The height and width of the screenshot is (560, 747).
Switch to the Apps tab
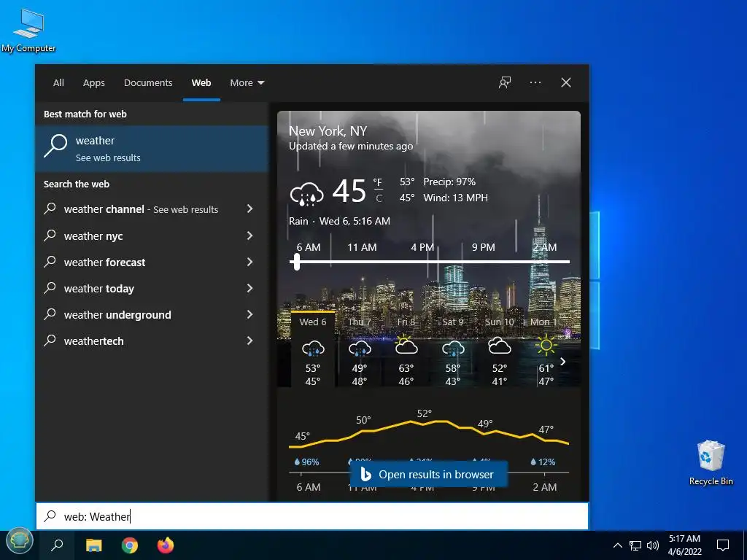point(94,82)
